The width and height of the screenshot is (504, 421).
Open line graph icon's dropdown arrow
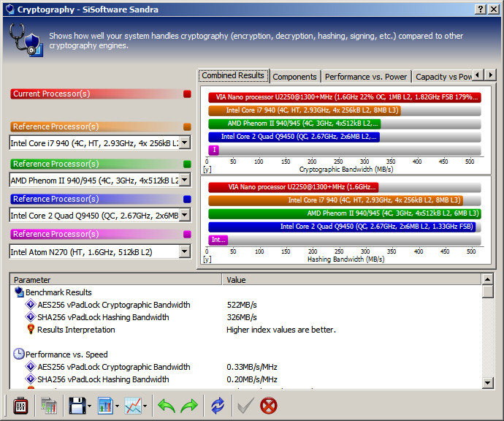145,406
